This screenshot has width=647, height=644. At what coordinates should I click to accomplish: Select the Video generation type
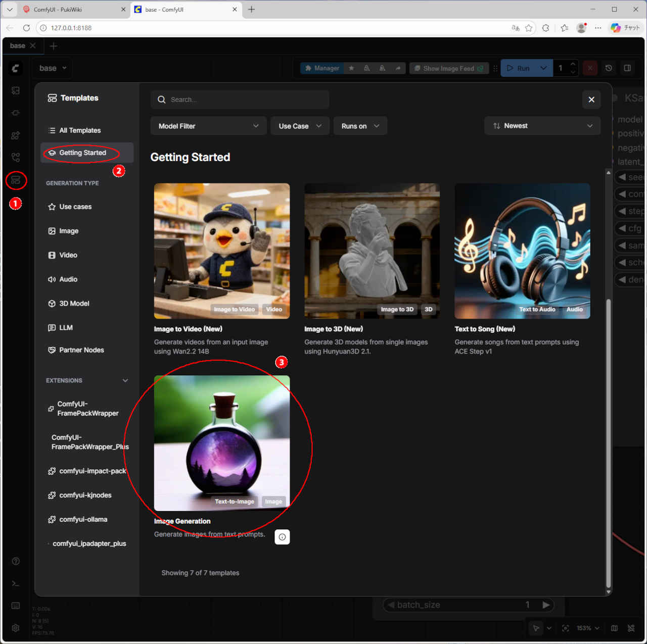point(68,255)
